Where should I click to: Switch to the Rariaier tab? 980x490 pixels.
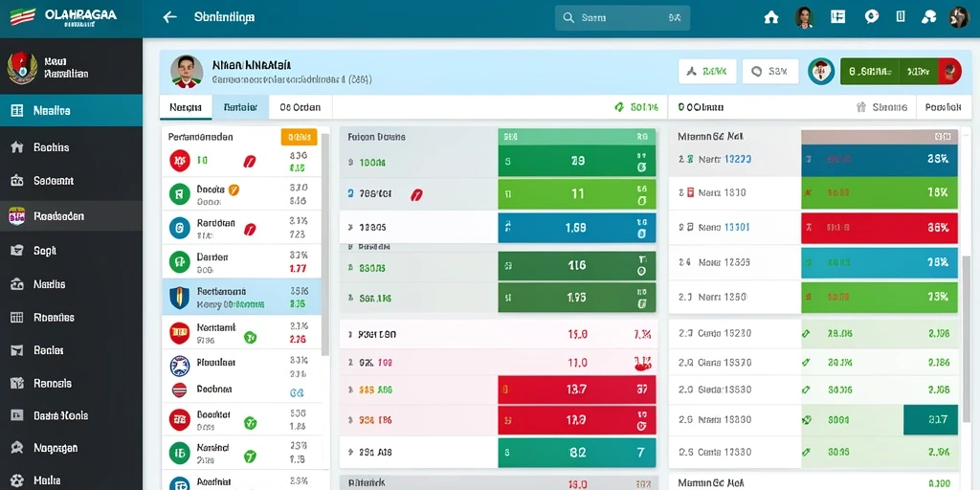(x=240, y=107)
